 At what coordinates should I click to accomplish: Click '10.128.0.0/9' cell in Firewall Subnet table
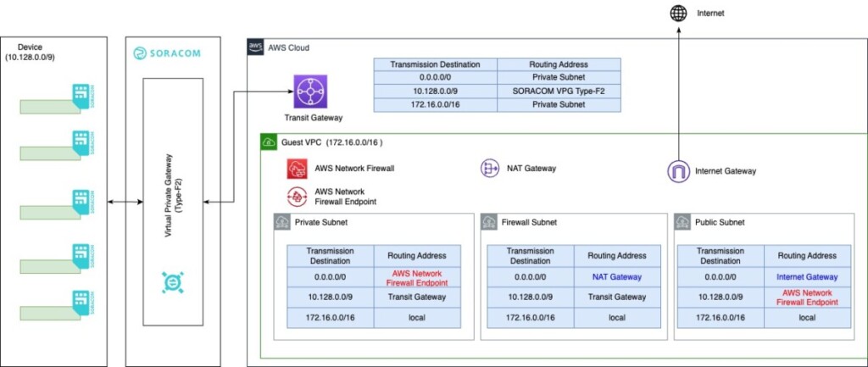(530, 297)
